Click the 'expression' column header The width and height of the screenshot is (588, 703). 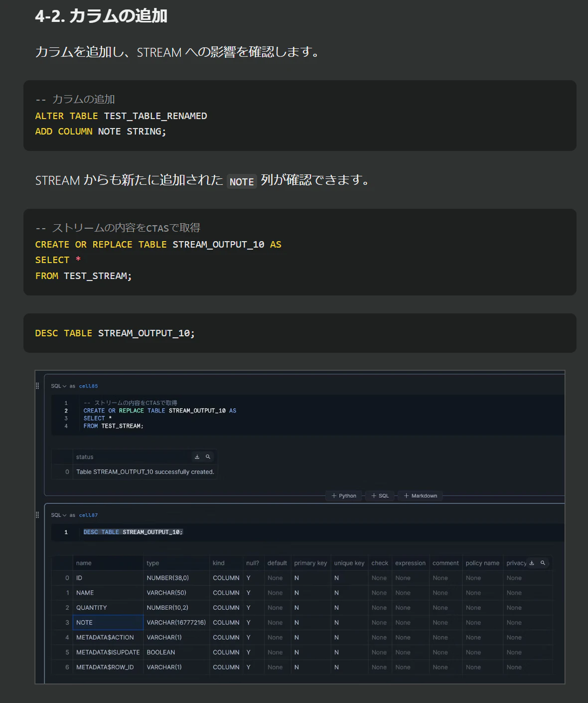point(411,563)
